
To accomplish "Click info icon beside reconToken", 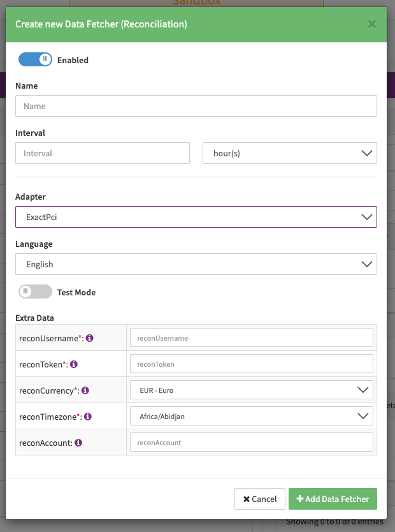I will [74, 364].
